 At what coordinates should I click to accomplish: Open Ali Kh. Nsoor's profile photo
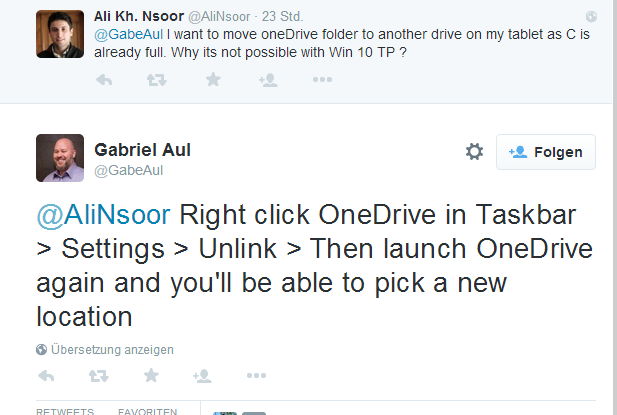tap(60, 34)
